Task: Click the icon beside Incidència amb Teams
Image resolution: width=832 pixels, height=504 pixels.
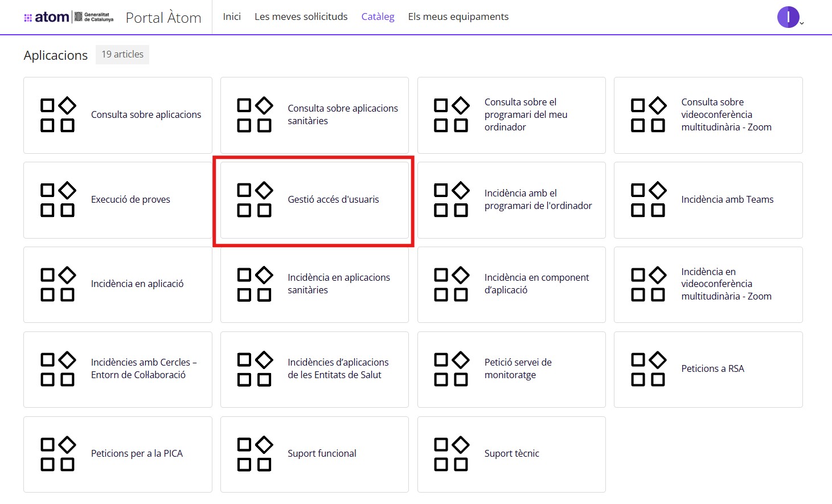Action: pyautogui.click(x=648, y=200)
